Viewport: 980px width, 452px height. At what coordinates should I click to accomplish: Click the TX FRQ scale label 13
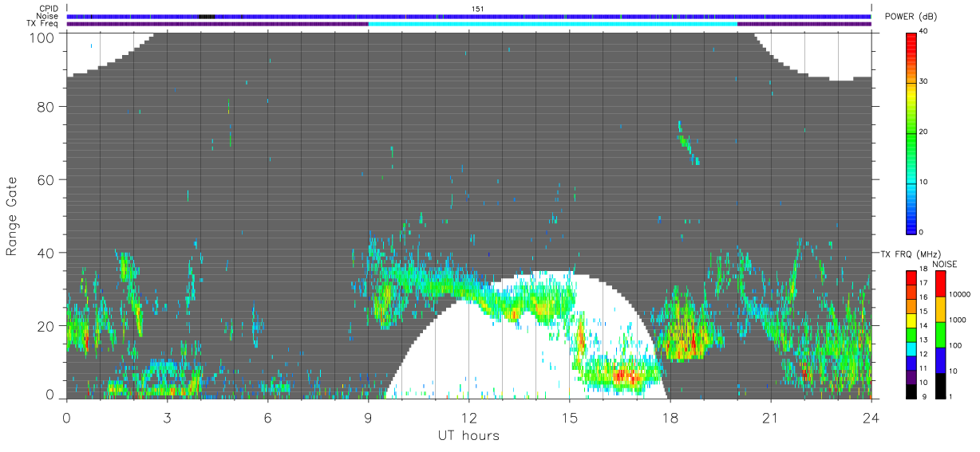(x=924, y=340)
